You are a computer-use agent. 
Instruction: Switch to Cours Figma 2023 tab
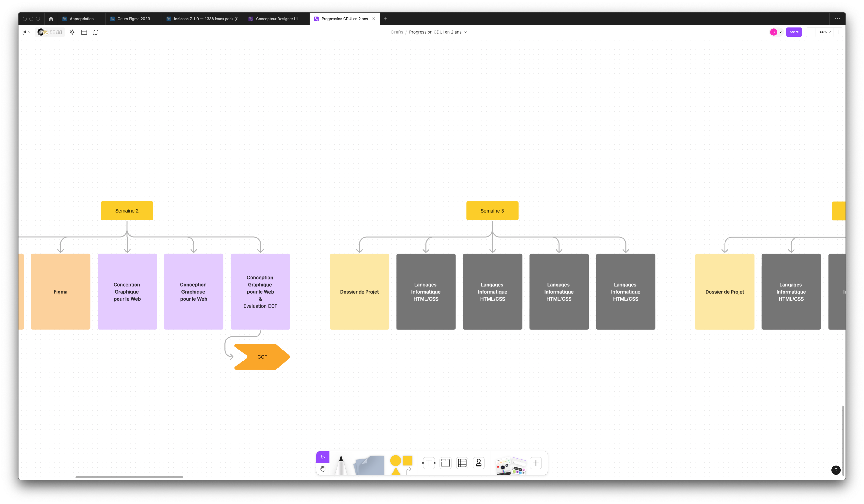tap(133, 19)
